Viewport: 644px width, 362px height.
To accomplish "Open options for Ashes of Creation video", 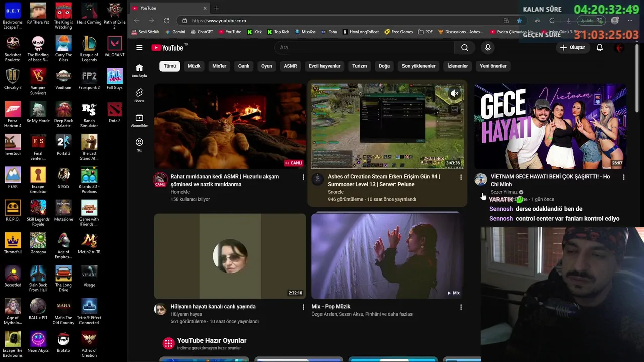I will [461, 177].
